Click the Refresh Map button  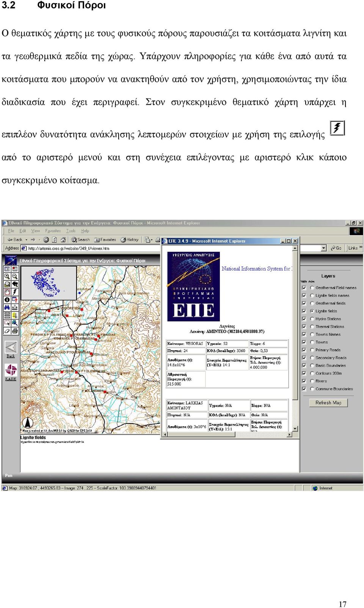pyautogui.click(x=328, y=403)
